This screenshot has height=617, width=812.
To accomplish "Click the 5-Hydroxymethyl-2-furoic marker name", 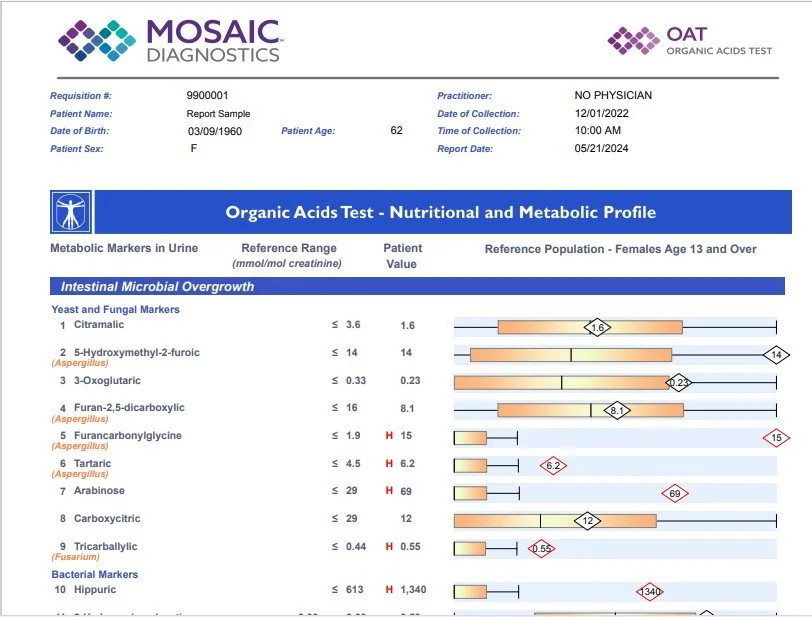I will [137, 353].
